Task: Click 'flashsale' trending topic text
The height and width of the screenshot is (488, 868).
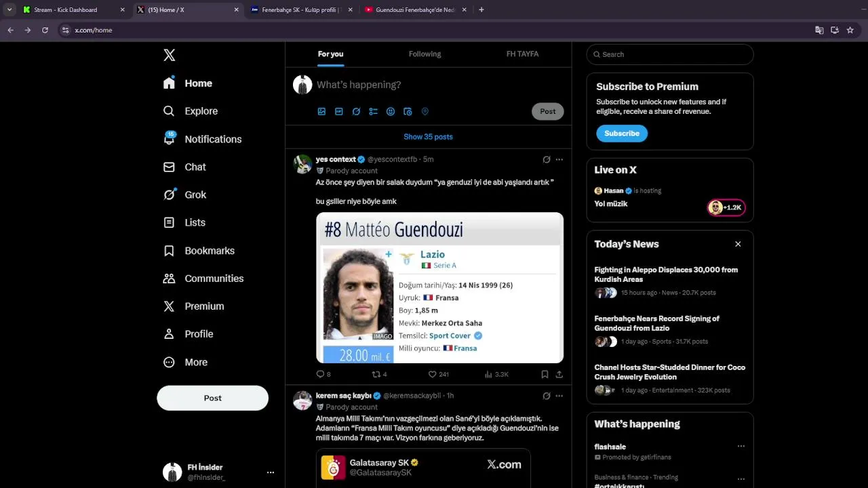Action: tap(610, 447)
